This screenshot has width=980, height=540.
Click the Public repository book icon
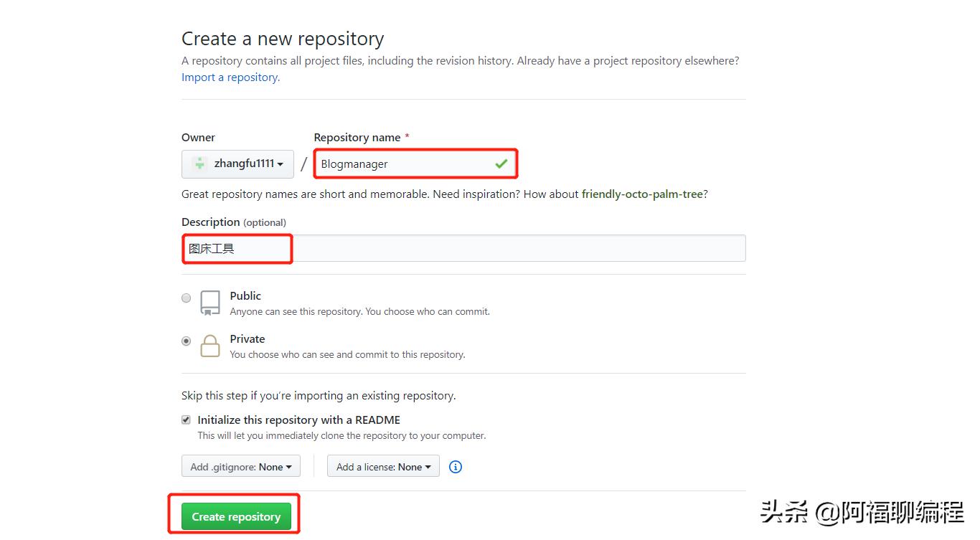click(x=210, y=303)
